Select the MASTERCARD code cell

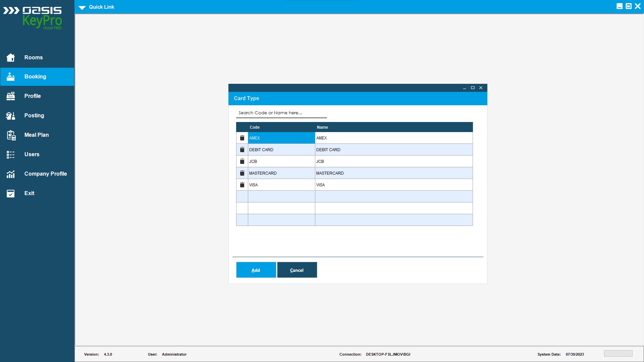pos(281,173)
